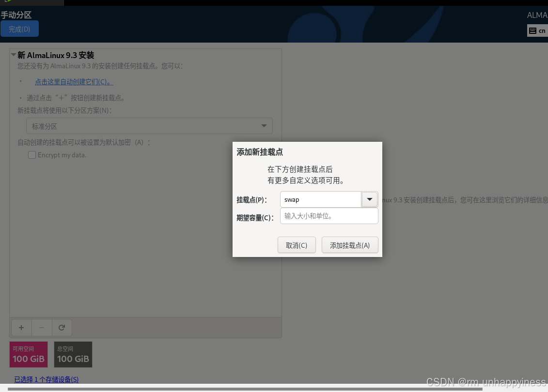Click the 添加挂载点(A) button
The height and width of the screenshot is (392, 548).
350,245
